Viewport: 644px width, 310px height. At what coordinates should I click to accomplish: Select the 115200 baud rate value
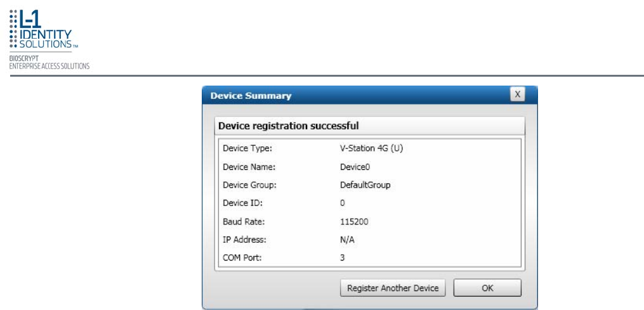tap(354, 222)
